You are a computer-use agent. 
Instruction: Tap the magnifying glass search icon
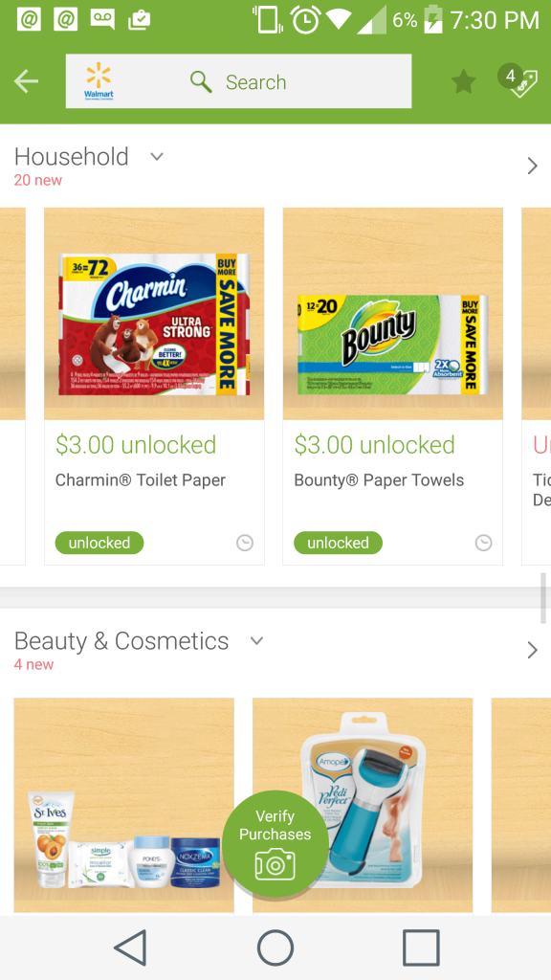click(x=201, y=81)
